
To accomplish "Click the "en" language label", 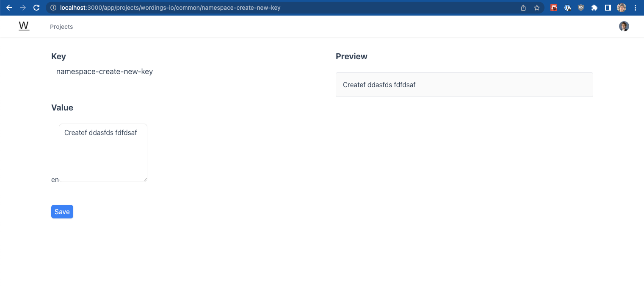I will (x=55, y=180).
